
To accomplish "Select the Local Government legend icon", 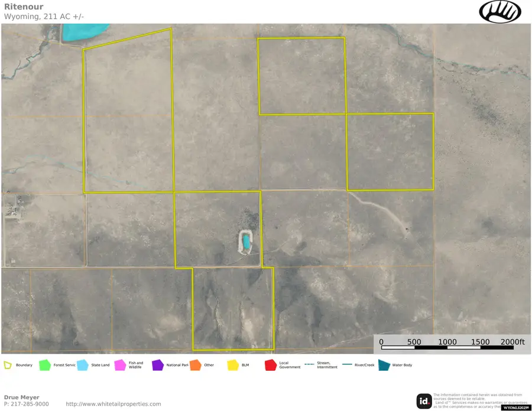I will pos(270,365).
